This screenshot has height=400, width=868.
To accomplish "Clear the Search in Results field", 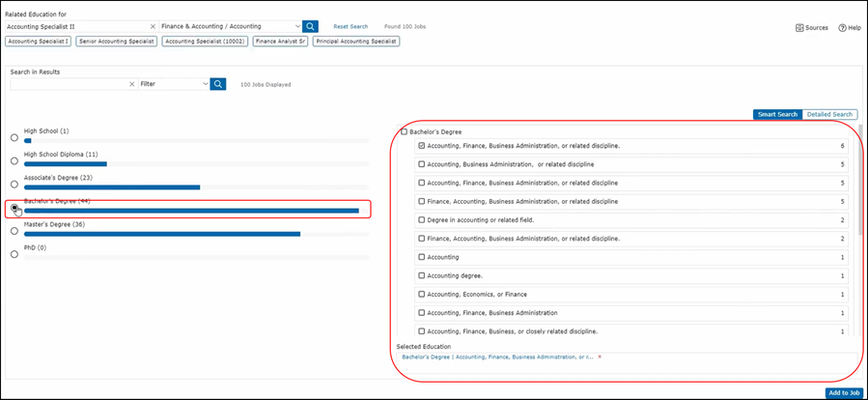I will pos(132,84).
